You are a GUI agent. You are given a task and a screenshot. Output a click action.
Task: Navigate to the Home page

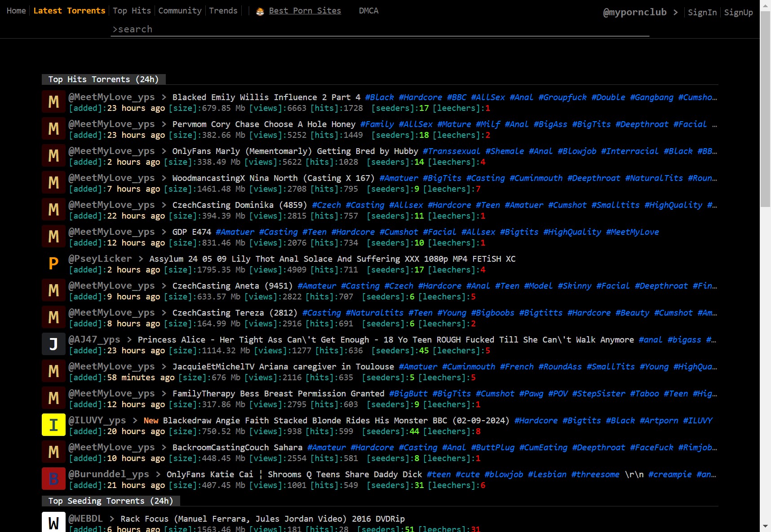(16, 11)
